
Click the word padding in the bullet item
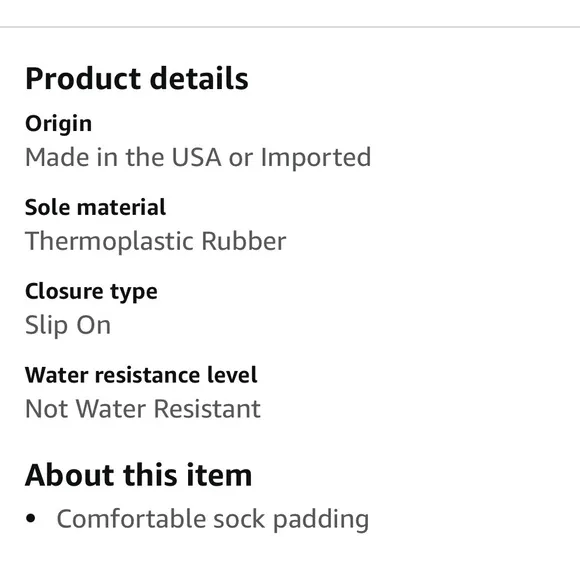tap(321, 520)
